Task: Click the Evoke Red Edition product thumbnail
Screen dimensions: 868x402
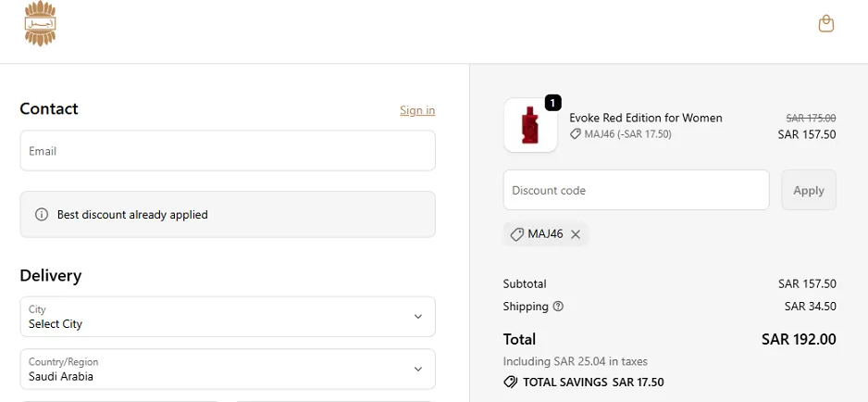Action: click(530, 125)
